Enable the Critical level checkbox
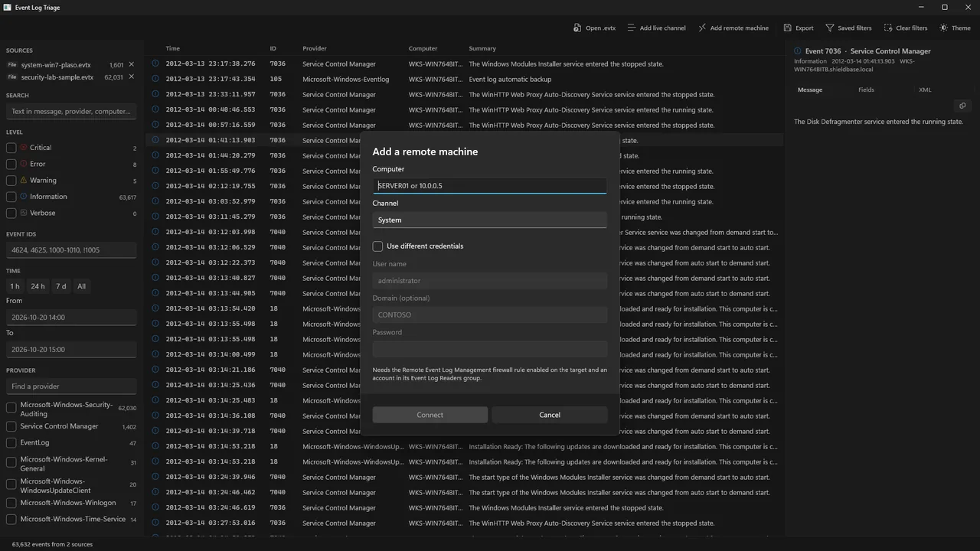 [x=11, y=148]
